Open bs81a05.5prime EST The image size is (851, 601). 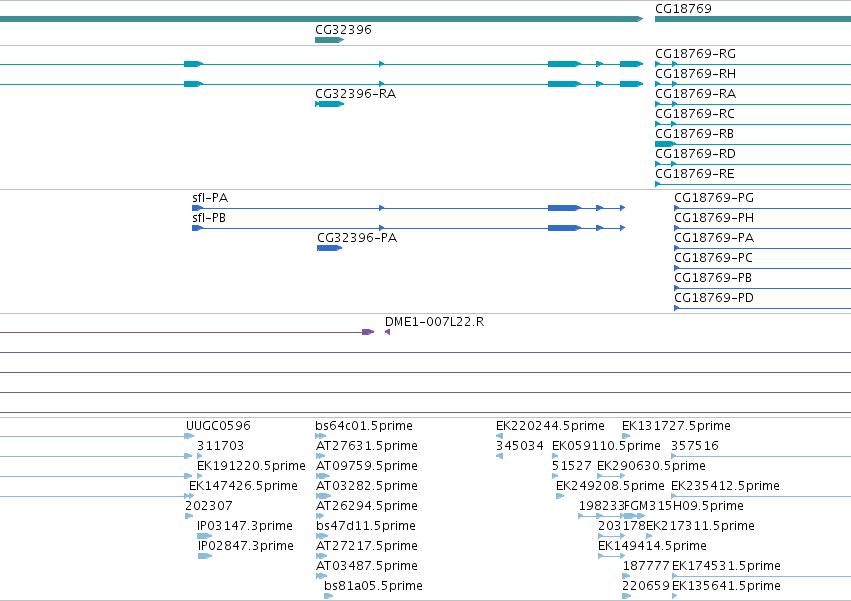coord(373,586)
